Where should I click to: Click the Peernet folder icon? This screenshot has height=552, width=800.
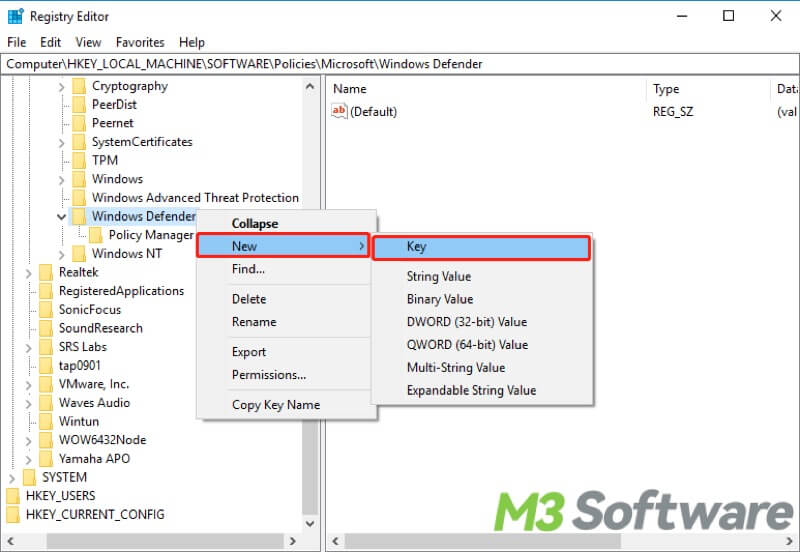tap(79, 123)
